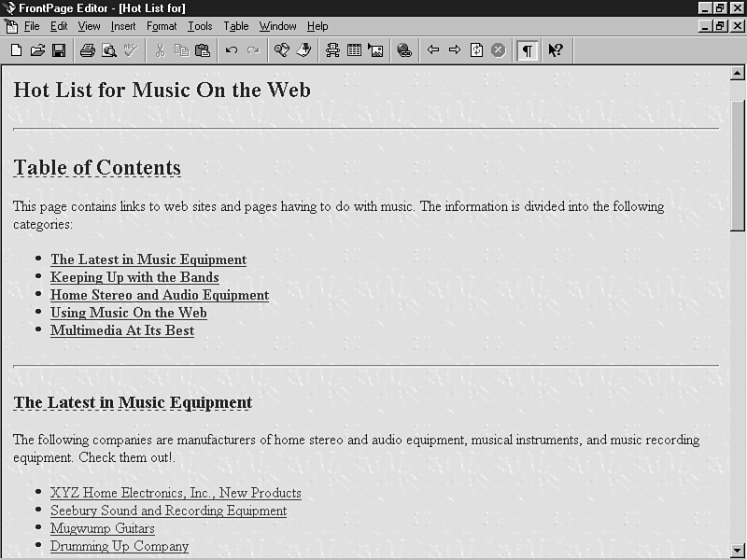747x560 pixels.
Task: Click the Home Stereo and Audio Equipment link
Action: [x=160, y=295]
